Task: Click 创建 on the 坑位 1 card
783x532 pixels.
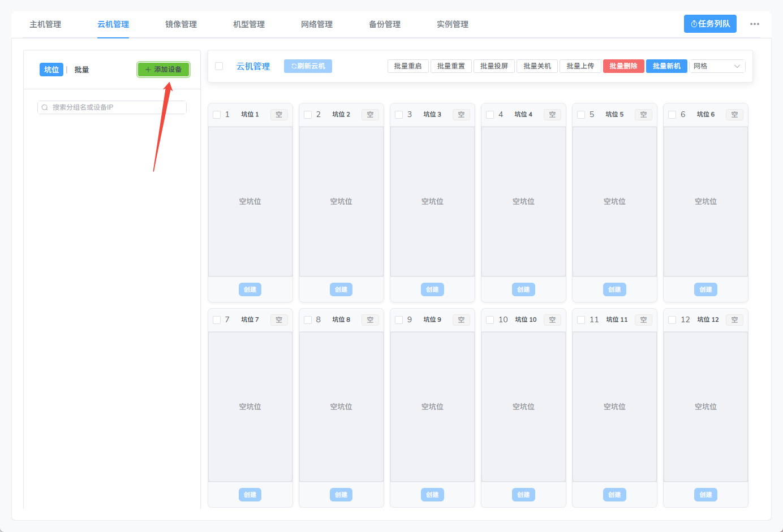Action: 249,289
